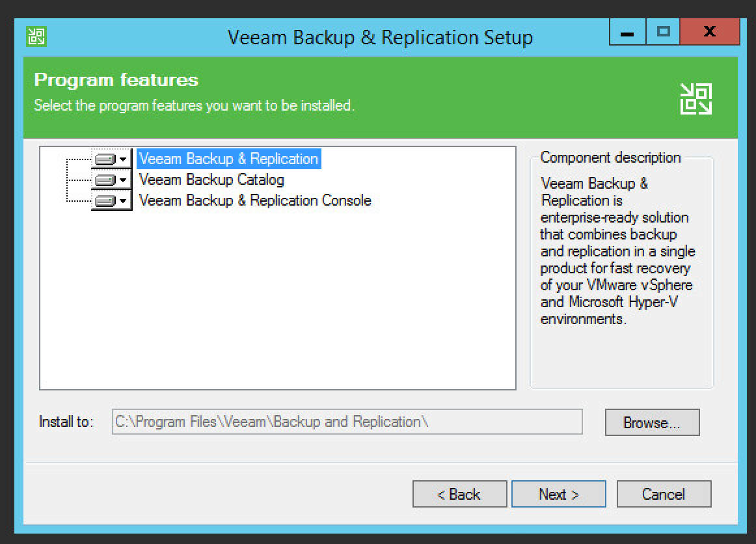The height and width of the screenshot is (544, 756).
Task: Click the drive icon beside Veeam Backup & Replication
Action: pos(105,159)
